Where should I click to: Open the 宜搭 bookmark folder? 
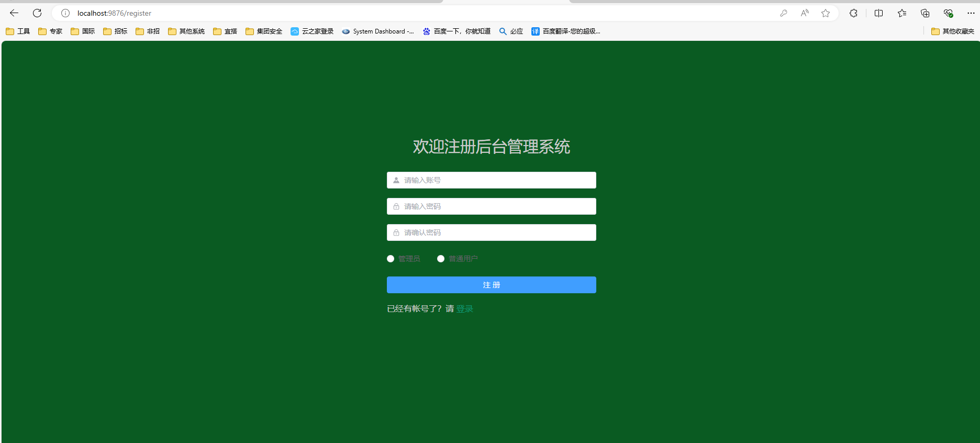click(225, 31)
